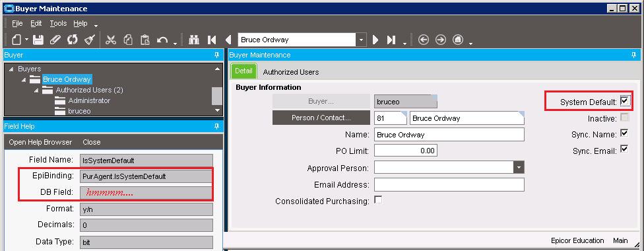Switch to the Authorized Users tab
Screen dimensions: 644x251
(x=291, y=72)
